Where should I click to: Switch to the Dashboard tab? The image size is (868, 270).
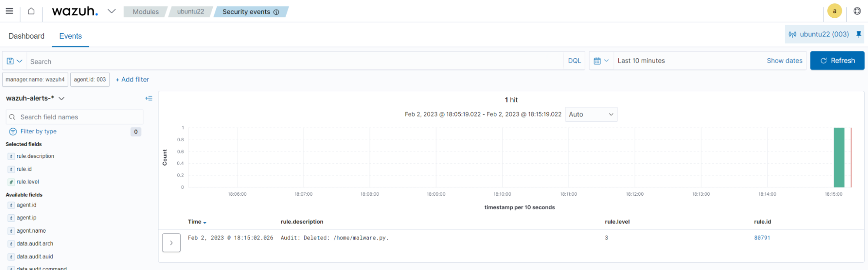pos(26,36)
